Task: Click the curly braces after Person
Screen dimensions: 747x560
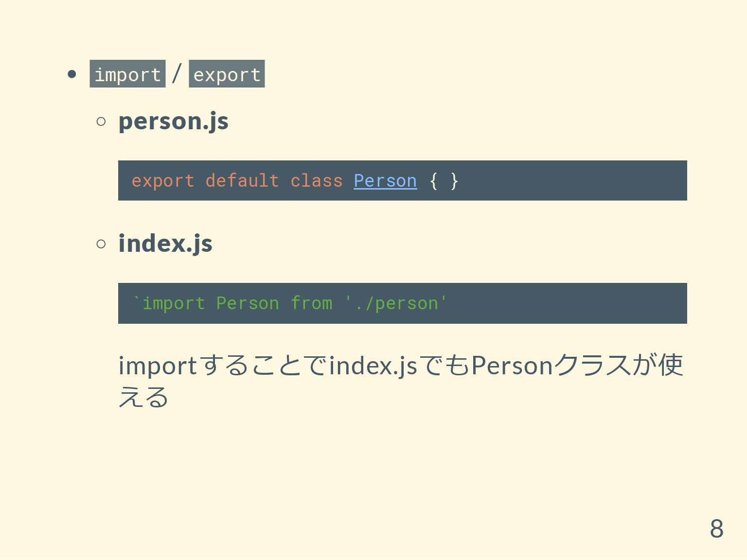Action: click(x=444, y=181)
